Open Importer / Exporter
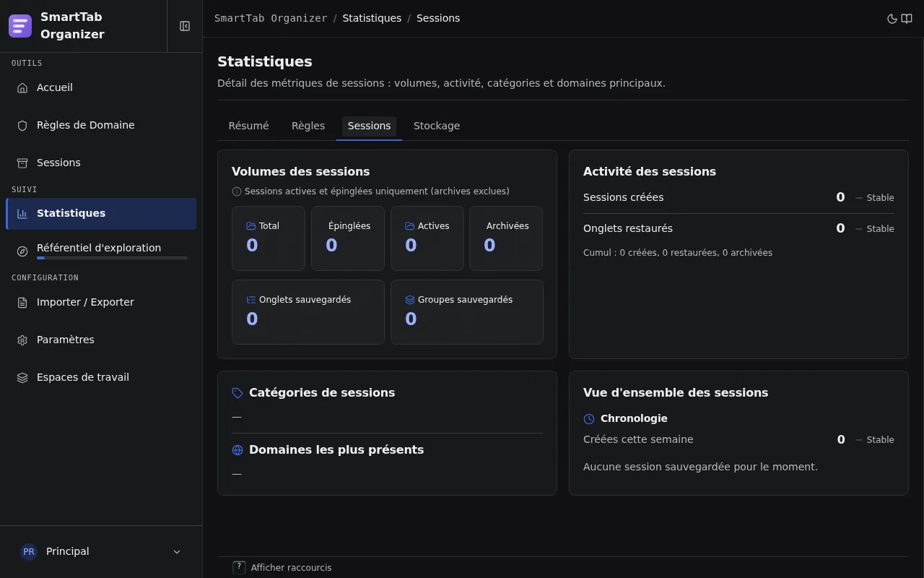 tap(101, 302)
